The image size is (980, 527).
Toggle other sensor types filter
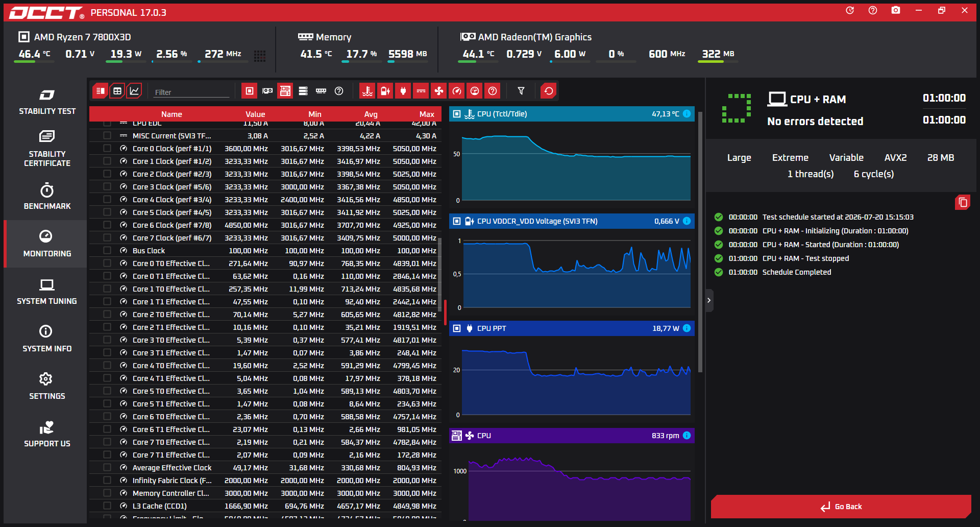pos(493,91)
